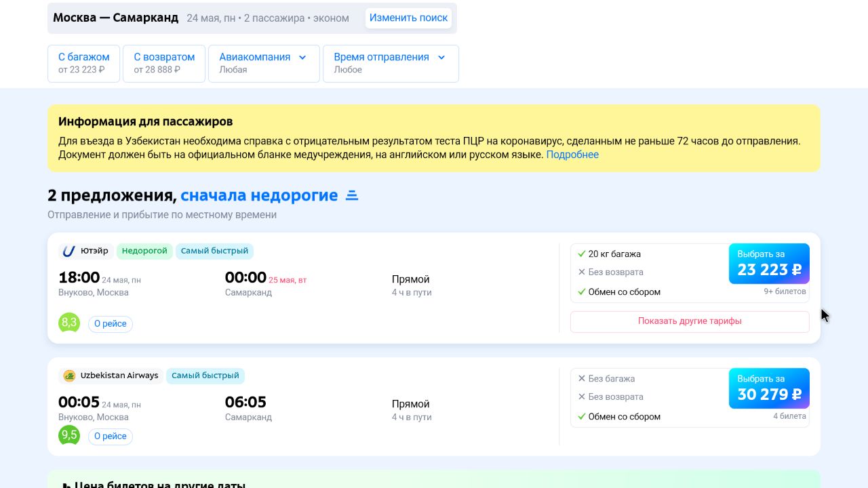Click 'Без возврата' in Utair fare
Viewport: 868px width, 488px height.
[x=616, y=272]
